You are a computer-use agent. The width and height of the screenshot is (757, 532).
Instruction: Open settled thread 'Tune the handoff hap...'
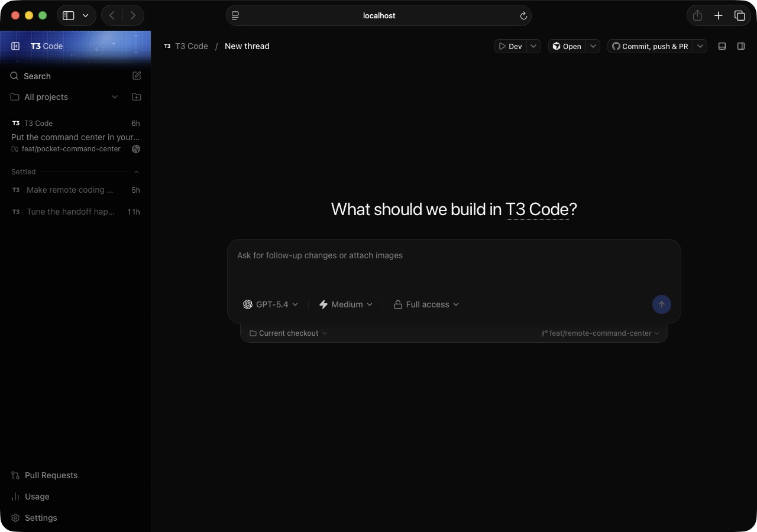(x=75, y=212)
